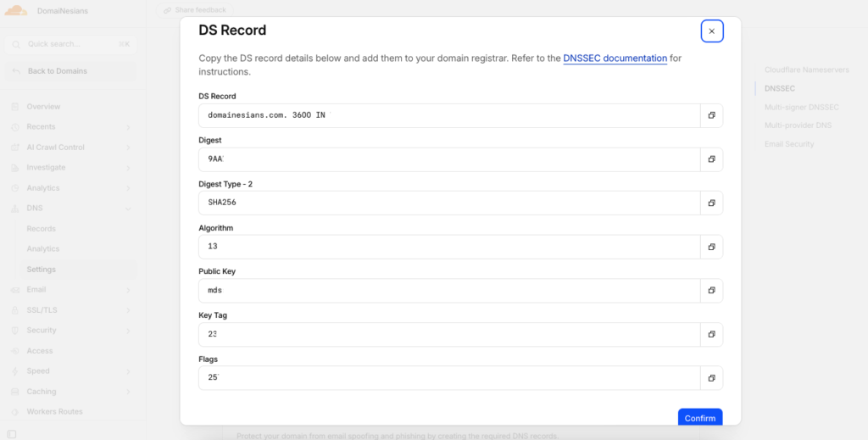
Task: Copy the Algorithm value
Action: pos(711,247)
